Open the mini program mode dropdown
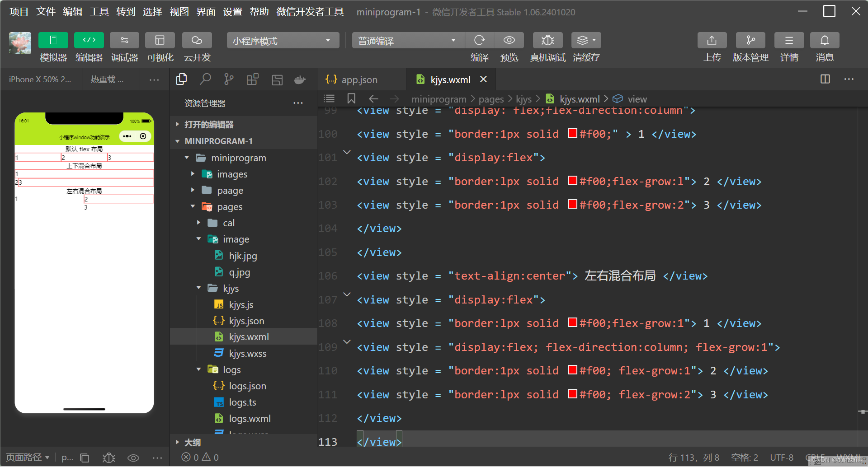The width and height of the screenshot is (868, 467). (283, 41)
